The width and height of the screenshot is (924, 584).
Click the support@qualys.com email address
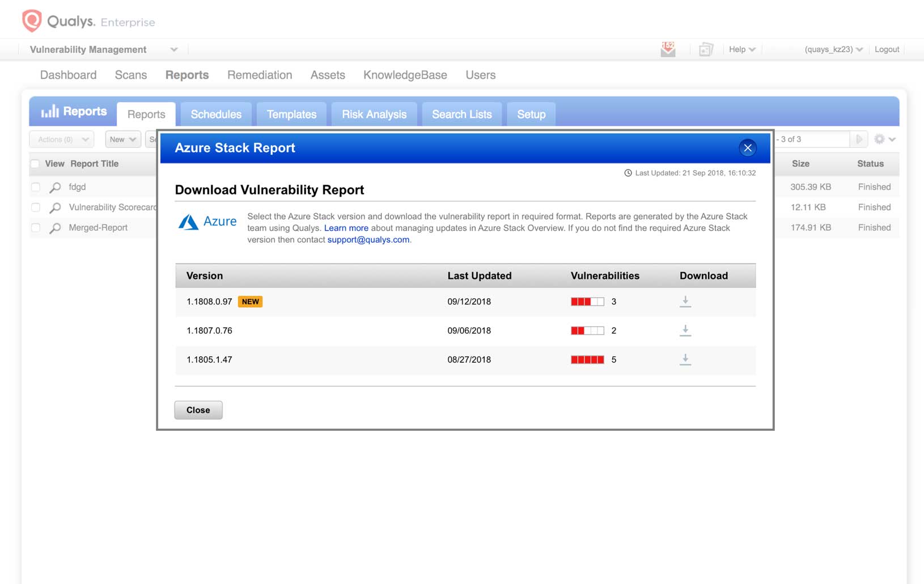click(368, 239)
